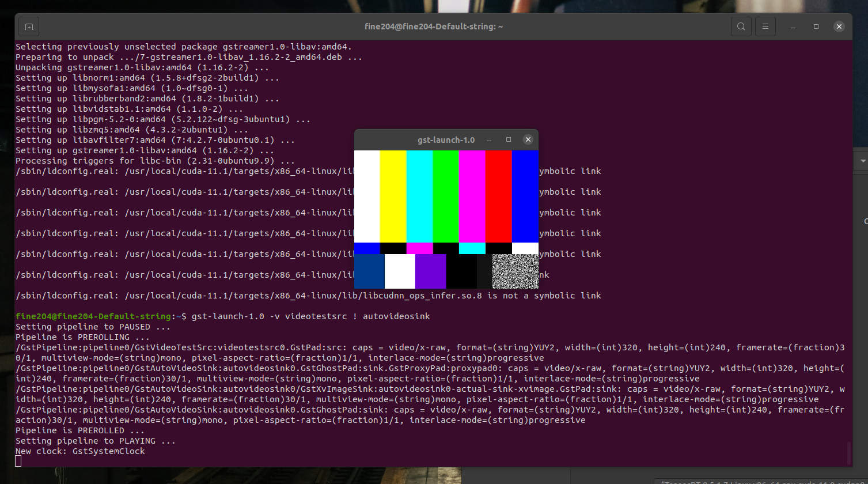
Task: Click the 'Setting up libnorm1:amd64' line
Action: [x=147, y=78]
